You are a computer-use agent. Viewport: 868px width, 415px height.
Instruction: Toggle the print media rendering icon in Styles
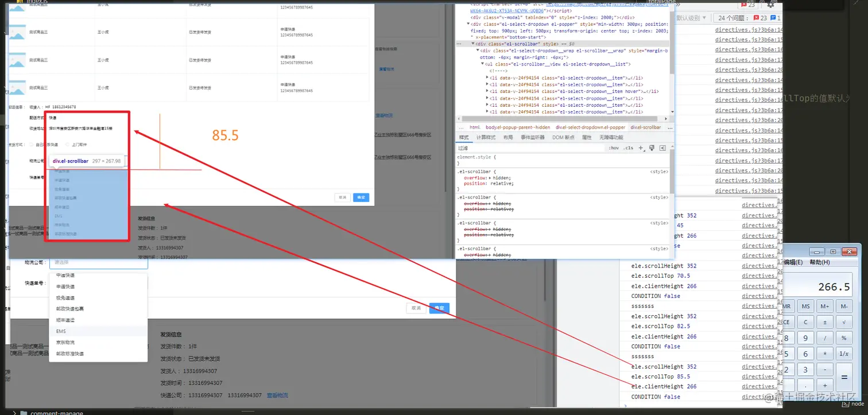[x=652, y=148]
